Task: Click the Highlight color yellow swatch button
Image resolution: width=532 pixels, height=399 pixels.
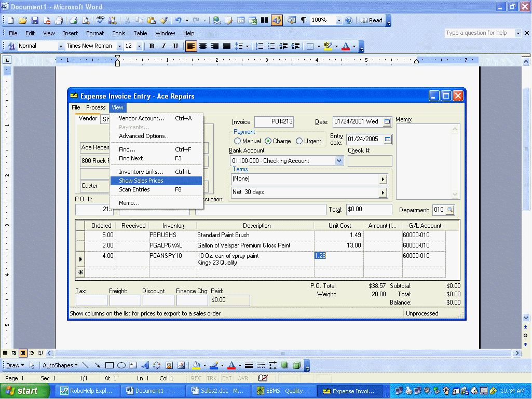Action: [x=328, y=46]
